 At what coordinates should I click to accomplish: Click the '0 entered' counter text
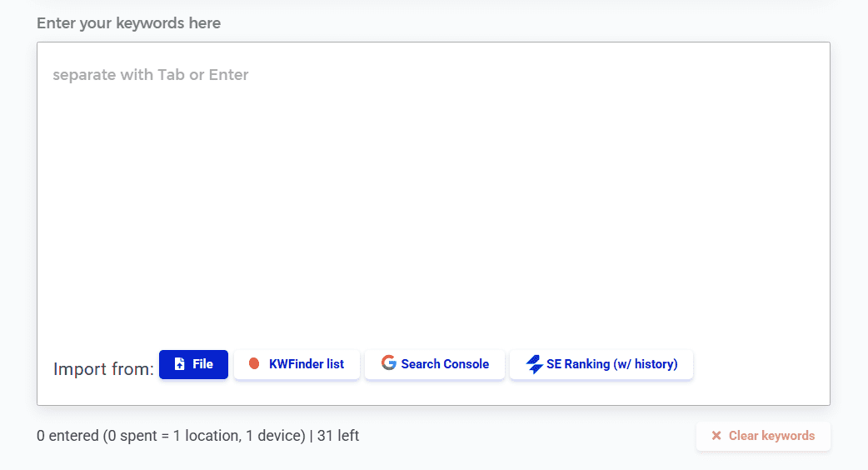click(x=67, y=436)
